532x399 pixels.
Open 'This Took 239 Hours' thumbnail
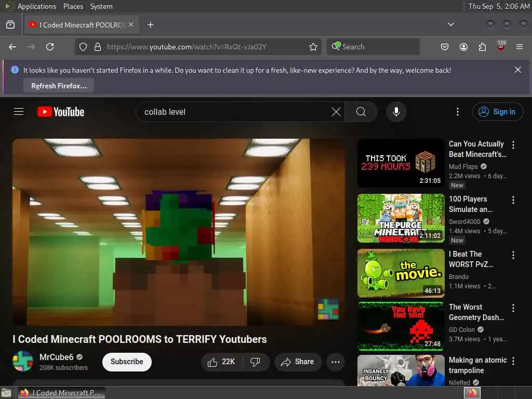[x=401, y=163]
